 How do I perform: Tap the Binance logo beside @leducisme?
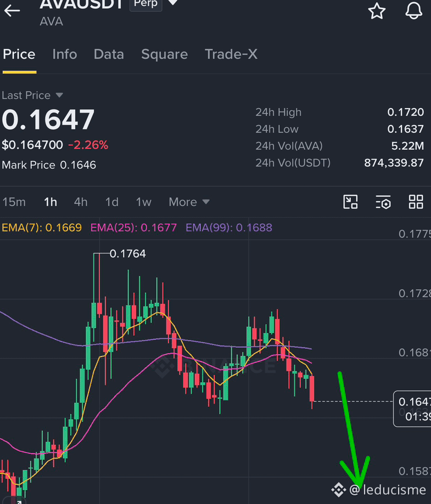(338, 490)
